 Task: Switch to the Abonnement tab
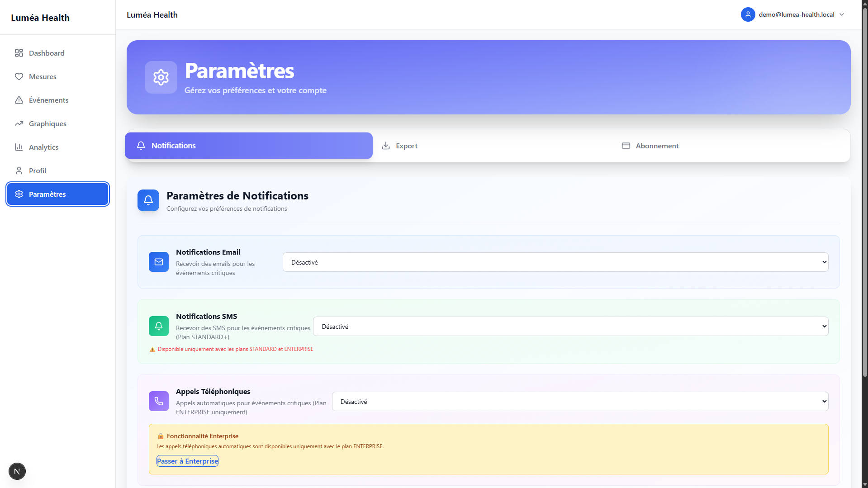(x=650, y=146)
